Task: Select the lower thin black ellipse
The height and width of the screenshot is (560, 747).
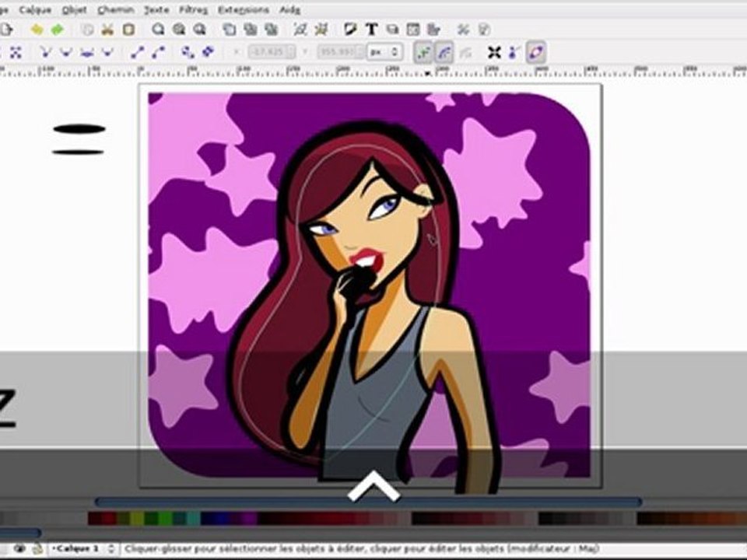Action: click(x=78, y=152)
